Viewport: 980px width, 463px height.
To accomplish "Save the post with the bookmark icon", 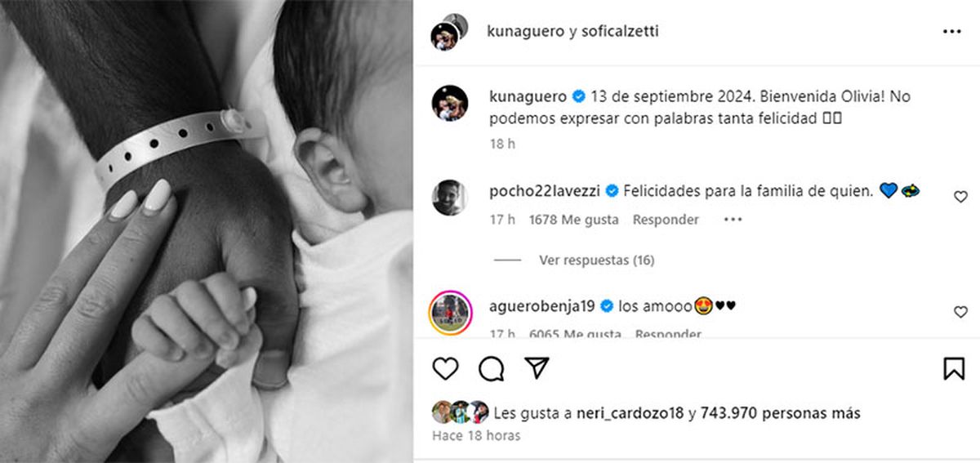I will [x=954, y=369].
